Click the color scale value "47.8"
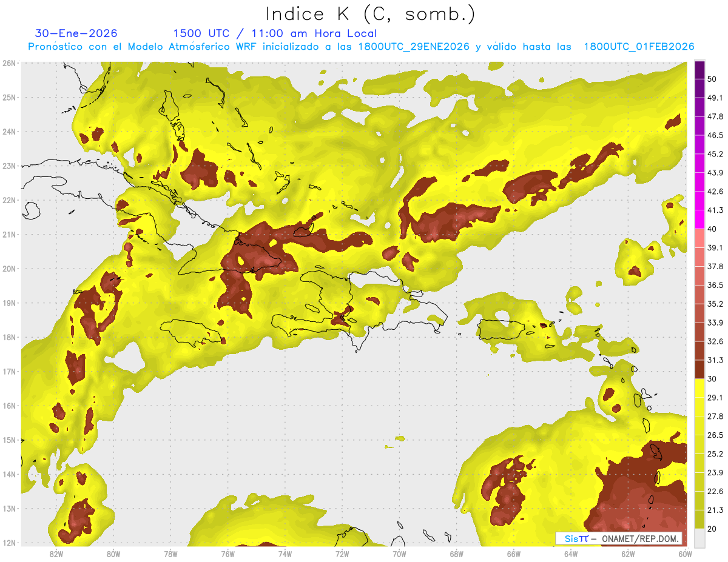 click(715, 116)
